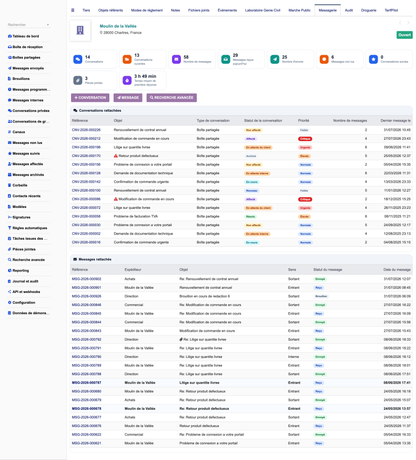
Task: Click the green Ouvert status badge
Action: (404, 35)
